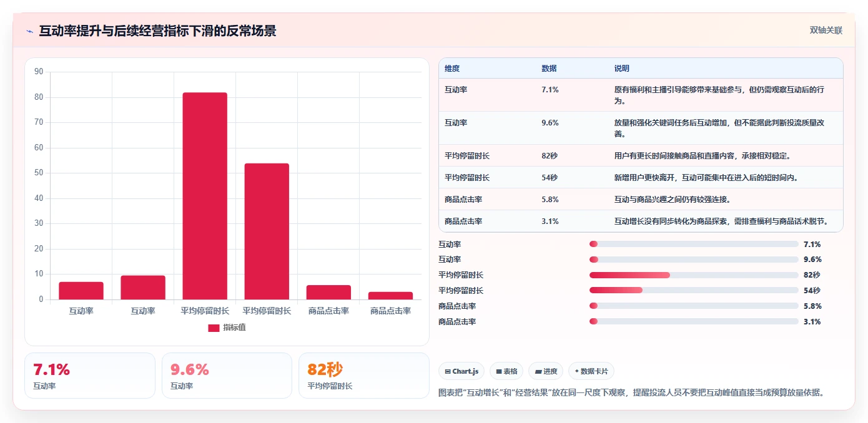The height and width of the screenshot is (423, 868).
Task: Click the 50 label on the y-axis
Action: tap(39, 173)
